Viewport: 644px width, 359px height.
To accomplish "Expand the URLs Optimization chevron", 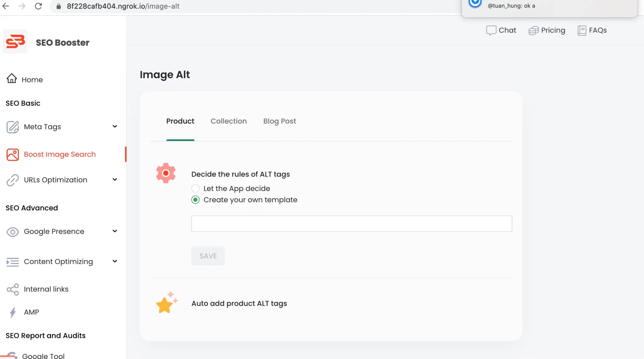I will (115, 180).
